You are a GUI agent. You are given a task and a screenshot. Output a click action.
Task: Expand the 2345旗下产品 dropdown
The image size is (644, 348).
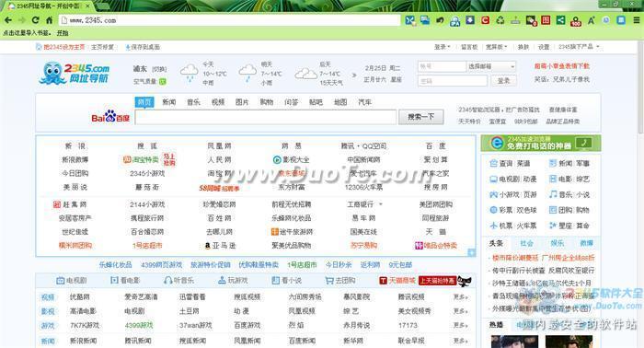579,47
